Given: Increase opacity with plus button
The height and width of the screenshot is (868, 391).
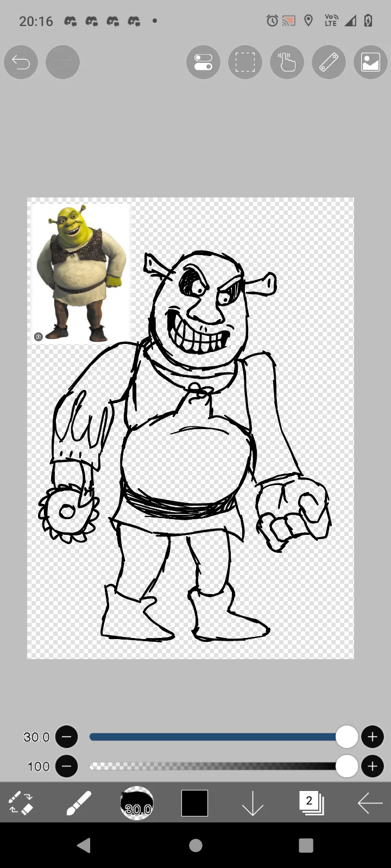Looking at the screenshot, I should 373,766.
